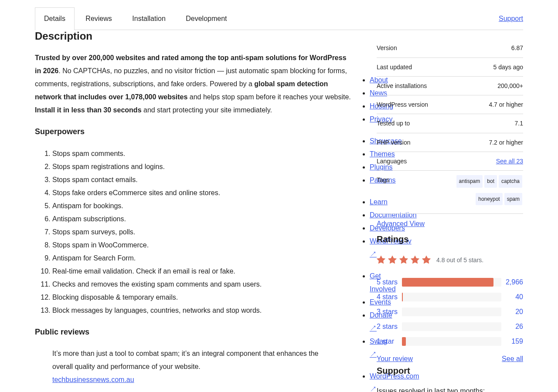Open the News footer link
Screen dimensions: 558x392
378,93
